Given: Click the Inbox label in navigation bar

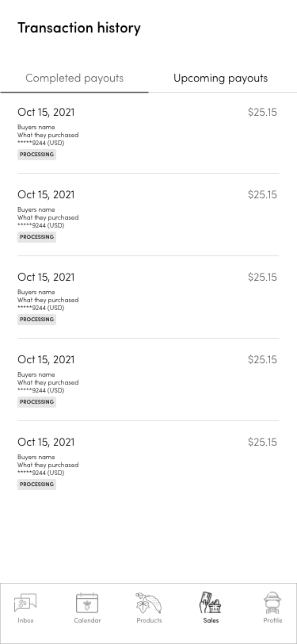Looking at the screenshot, I should coord(25,620).
